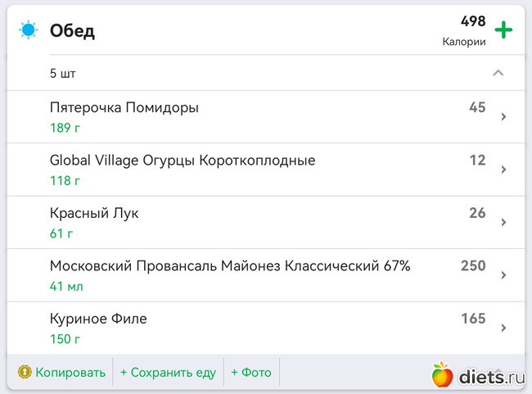Click the Обед meal title
The height and width of the screenshot is (394, 532).
point(72,31)
